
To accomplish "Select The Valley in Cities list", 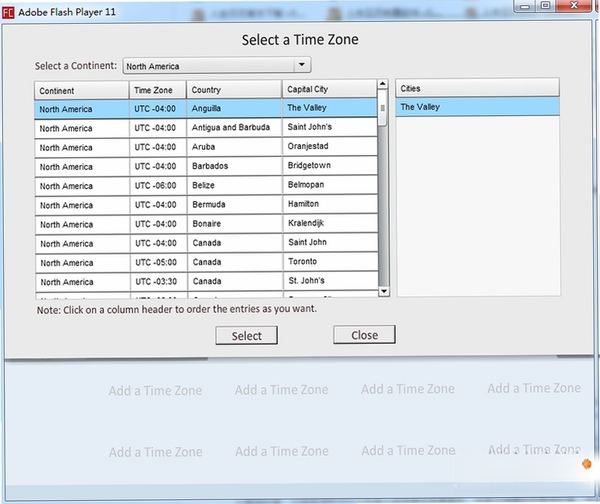I will (x=478, y=107).
